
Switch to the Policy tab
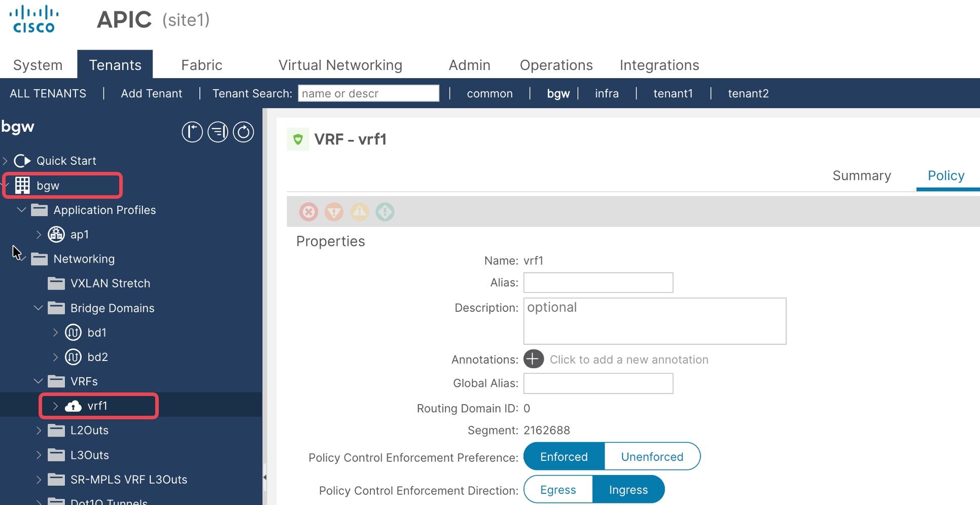click(946, 175)
